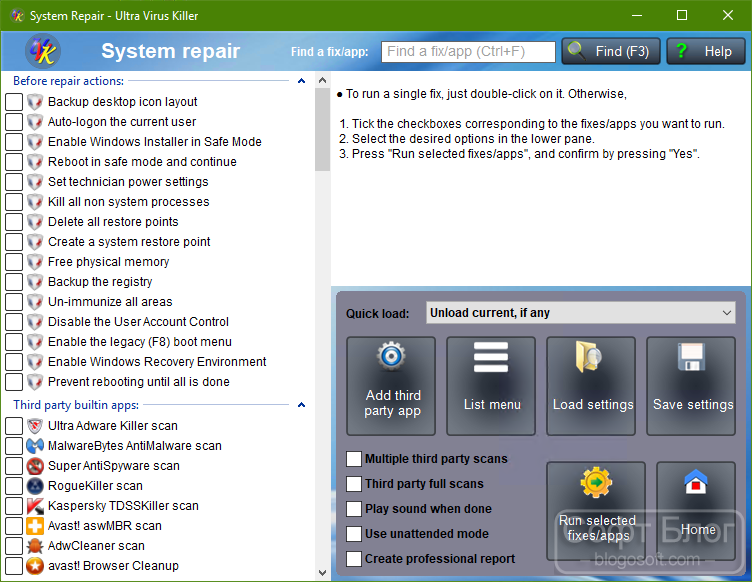The height and width of the screenshot is (582, 752).
Task: Go to Home via house icon button
Action: click(696, 511)
